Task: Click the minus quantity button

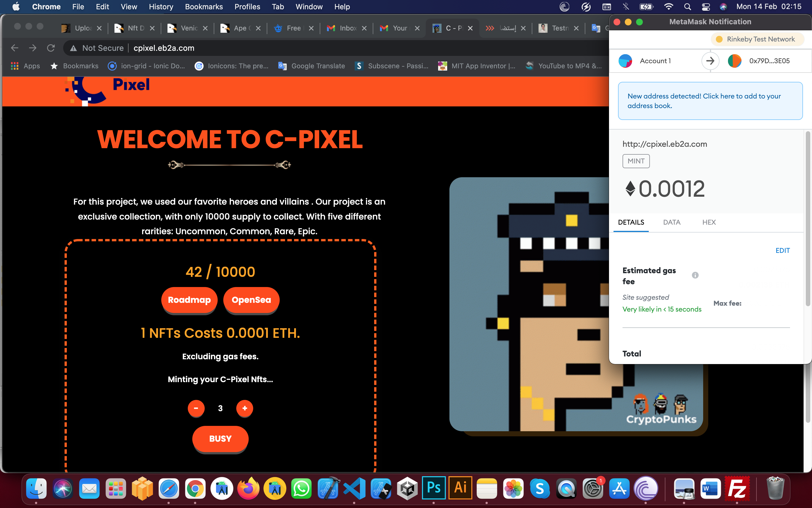Action: point(196,408)
